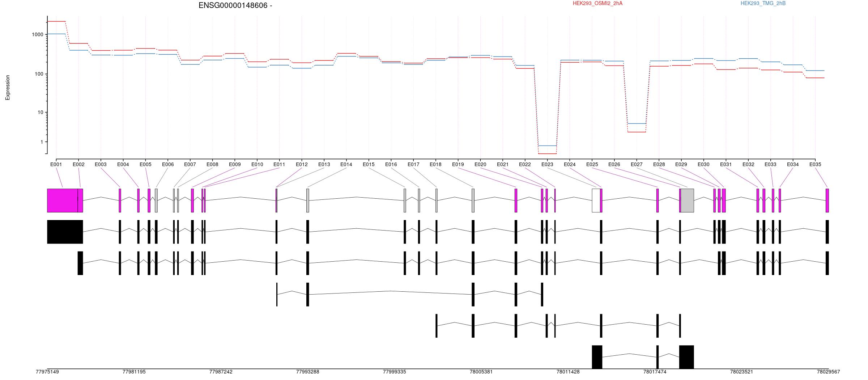Click genomic coordinate 77987242

221,372
